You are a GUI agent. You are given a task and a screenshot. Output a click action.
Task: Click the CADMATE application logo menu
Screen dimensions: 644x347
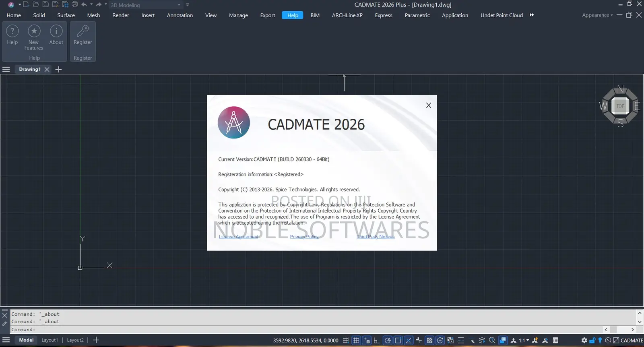[11, 5]
